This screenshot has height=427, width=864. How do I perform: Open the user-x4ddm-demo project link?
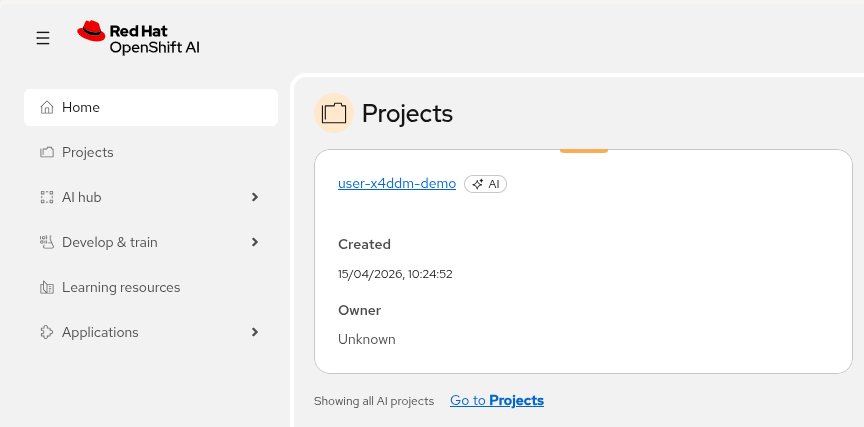point(397,184)
